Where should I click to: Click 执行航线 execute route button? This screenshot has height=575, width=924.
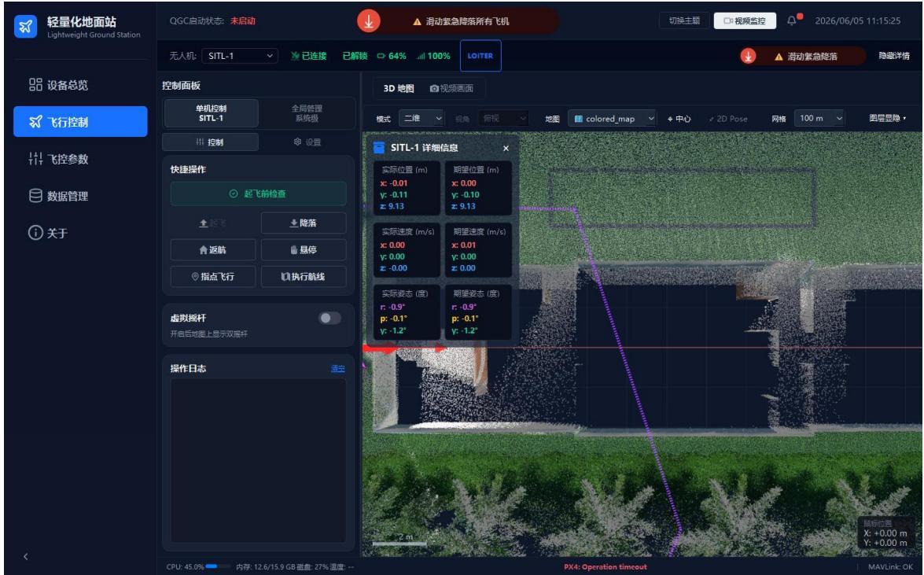[x=304, y=277]
